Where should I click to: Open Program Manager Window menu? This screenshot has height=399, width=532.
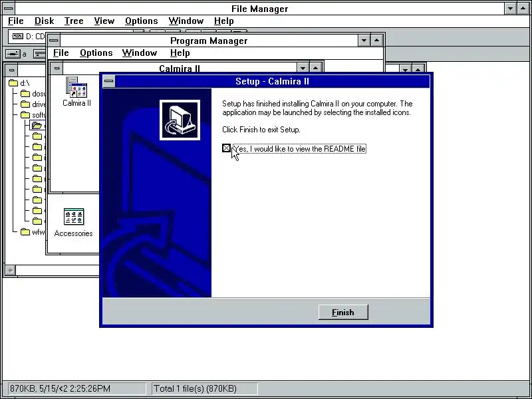[140, 53]
